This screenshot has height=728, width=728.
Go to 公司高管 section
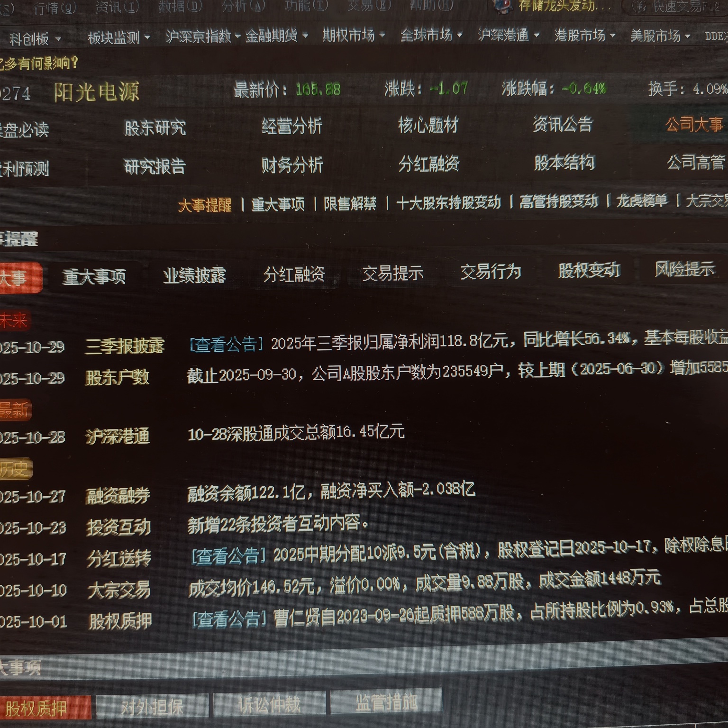696,163
